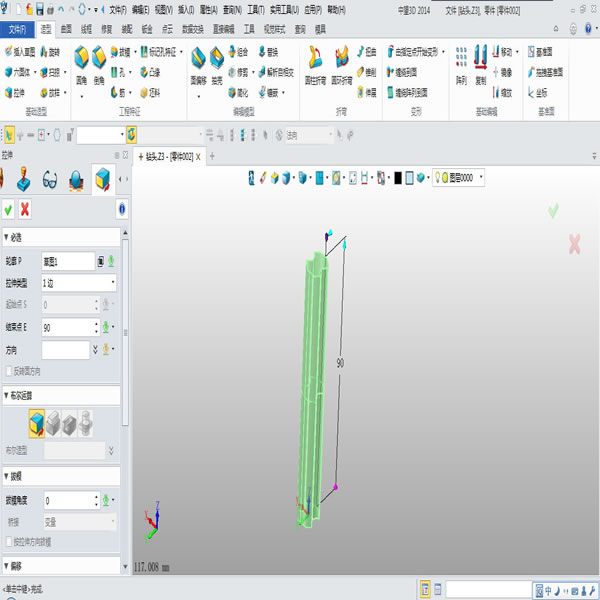Switch to the 模具 ribbon tab
600x600 pixels.
pyautogui.click(x=320, y=29)
